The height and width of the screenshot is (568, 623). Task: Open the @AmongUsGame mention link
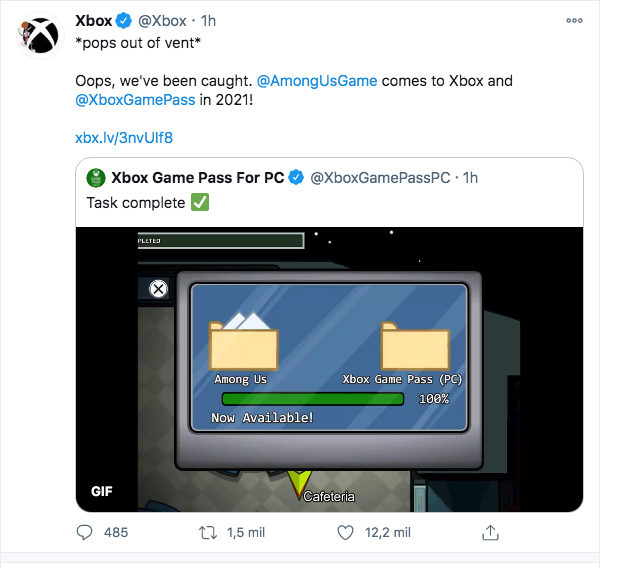317,81
